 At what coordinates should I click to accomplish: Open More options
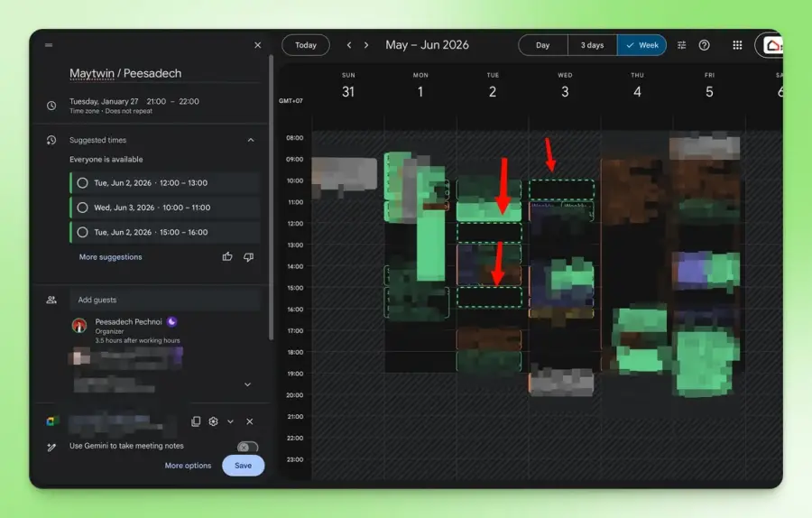click(188, 466)
